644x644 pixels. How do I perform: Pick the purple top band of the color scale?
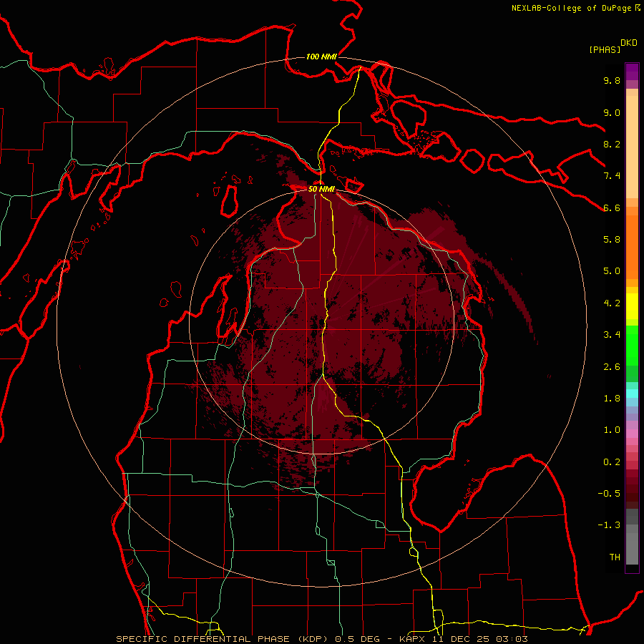point(632,72)
